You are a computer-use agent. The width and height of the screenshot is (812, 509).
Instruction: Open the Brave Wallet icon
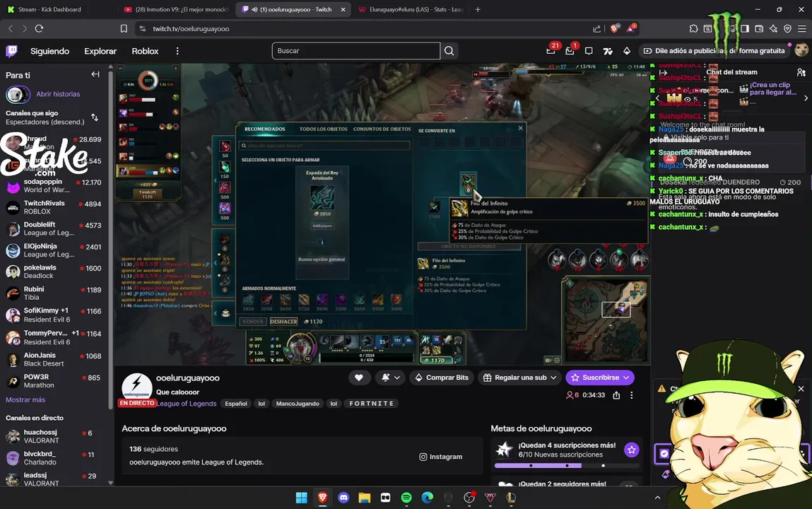(759, 28)
